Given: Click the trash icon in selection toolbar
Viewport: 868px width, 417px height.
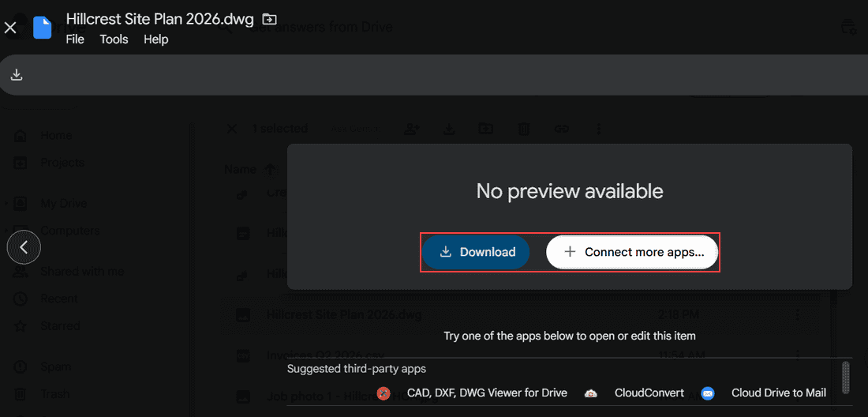Looking at the screenshot, I should (523, 129).
